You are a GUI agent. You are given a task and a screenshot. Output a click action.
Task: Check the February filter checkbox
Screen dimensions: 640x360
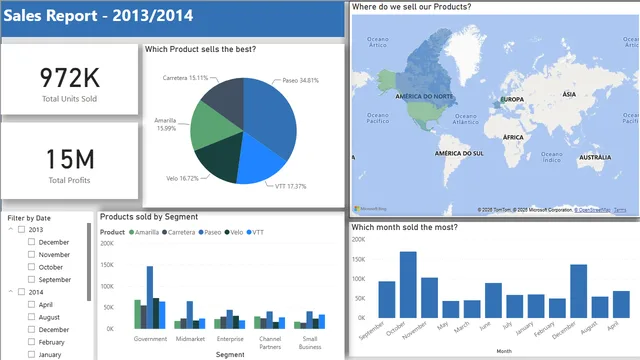pyautogui.click(x=31, y=342)
